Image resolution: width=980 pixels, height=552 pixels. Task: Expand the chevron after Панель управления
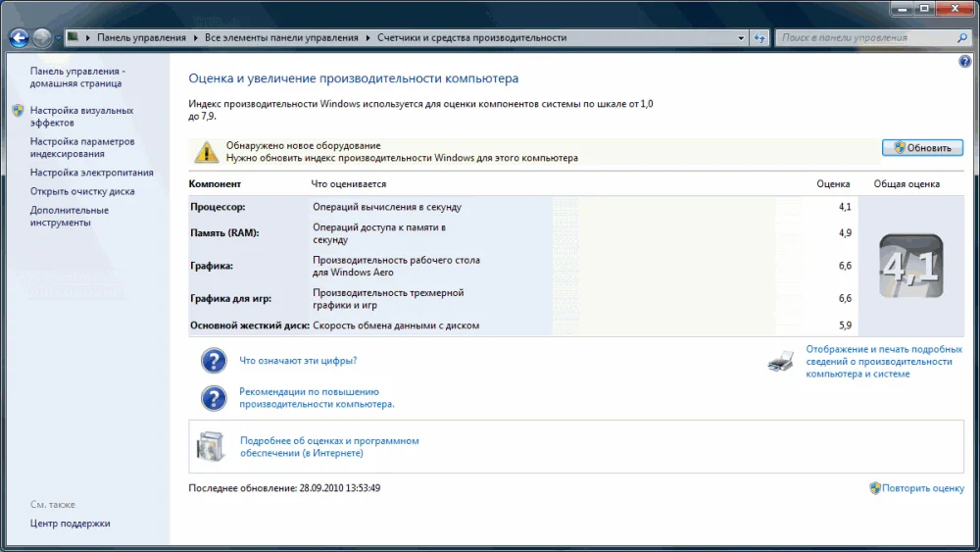(x=196, y=38)
